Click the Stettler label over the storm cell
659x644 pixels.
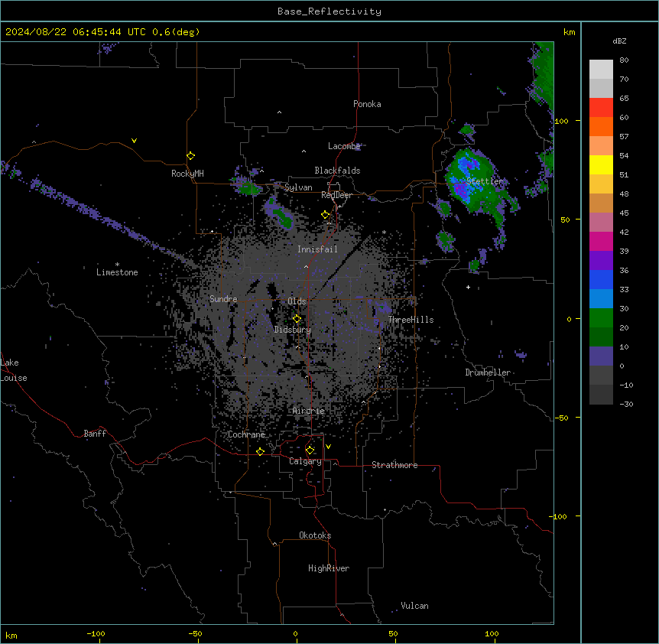click(x=485, y=181)
